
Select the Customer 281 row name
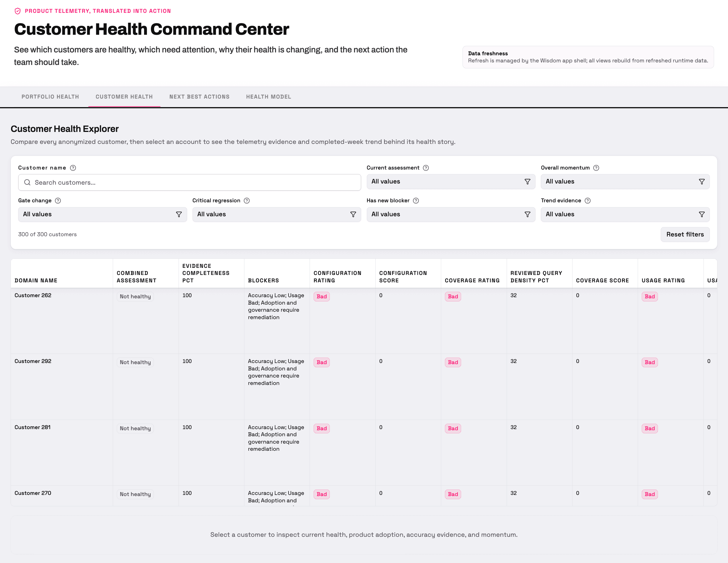[32, 427]
